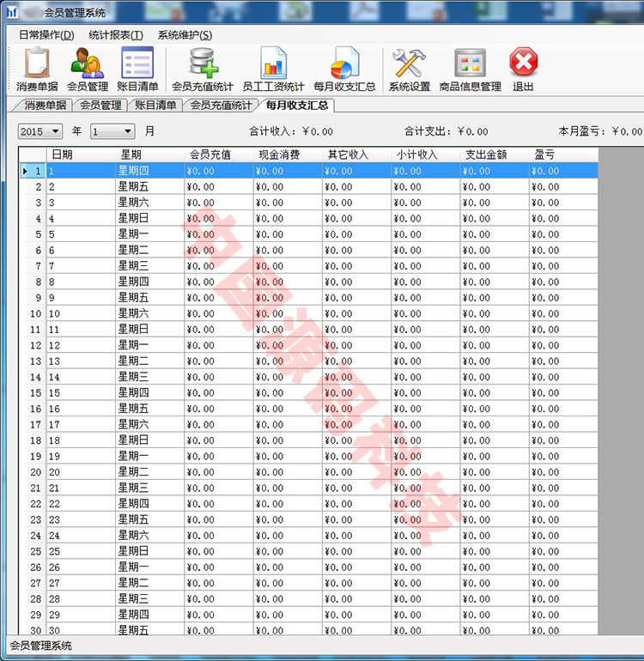Switch to the 消费单据 tab
Image resolution: width=644 pixels, height=661 pixels.
point(45,105)
